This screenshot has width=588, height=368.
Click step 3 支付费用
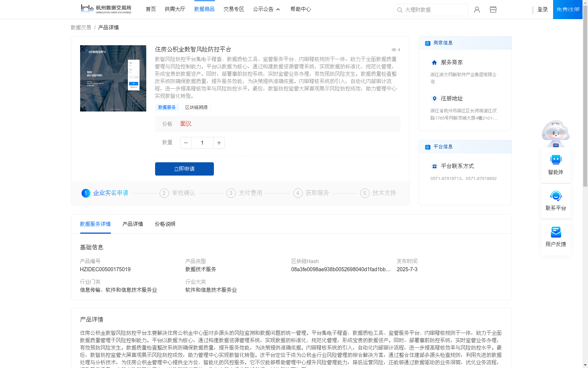point(244,193)
